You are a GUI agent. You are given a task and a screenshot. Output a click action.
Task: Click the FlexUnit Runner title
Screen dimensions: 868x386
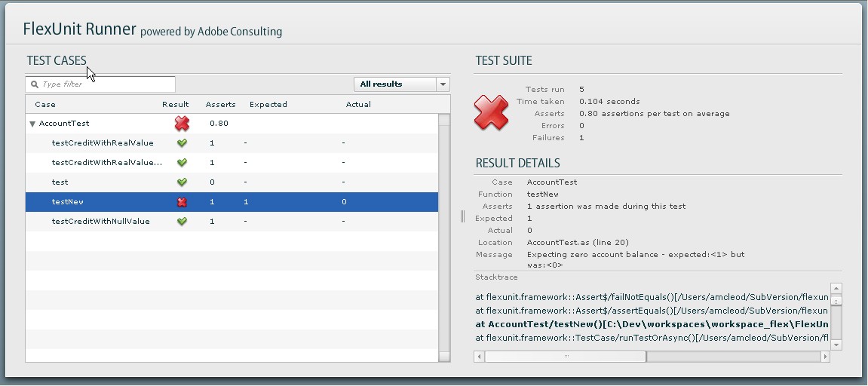point(79,29)
